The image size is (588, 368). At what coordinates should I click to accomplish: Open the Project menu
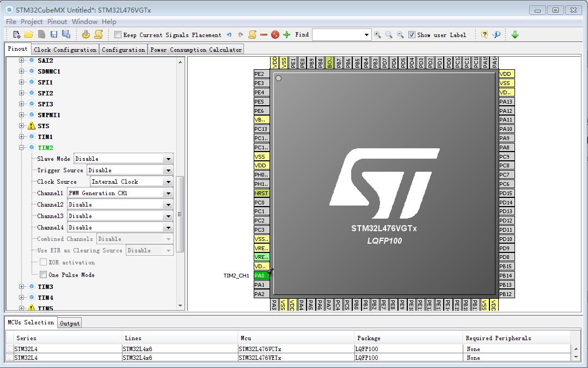point(32,22)
